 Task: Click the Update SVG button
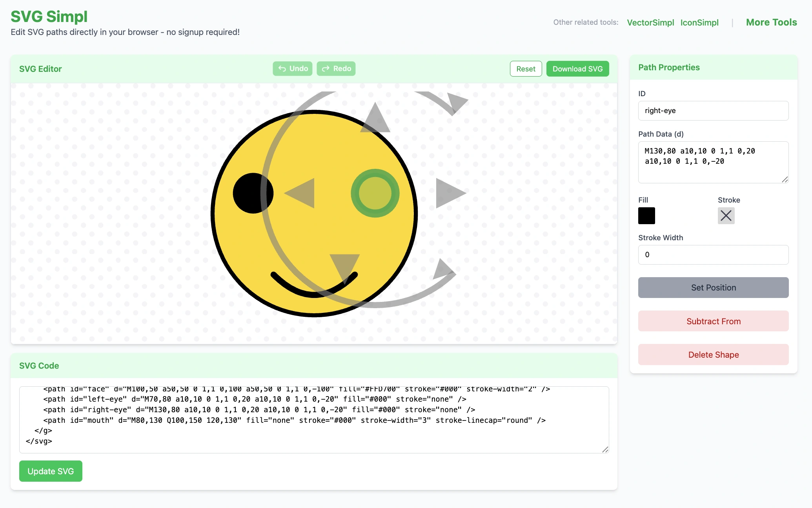[51, 471]
